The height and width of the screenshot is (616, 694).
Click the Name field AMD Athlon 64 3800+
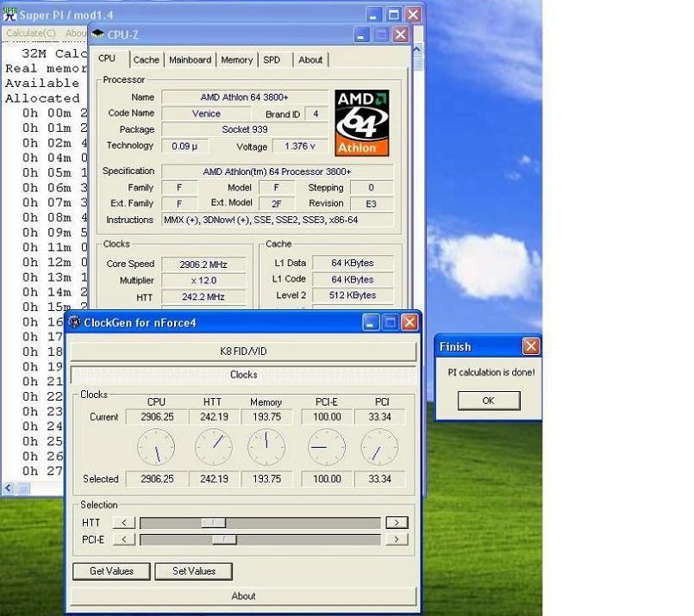pos(245,96)
